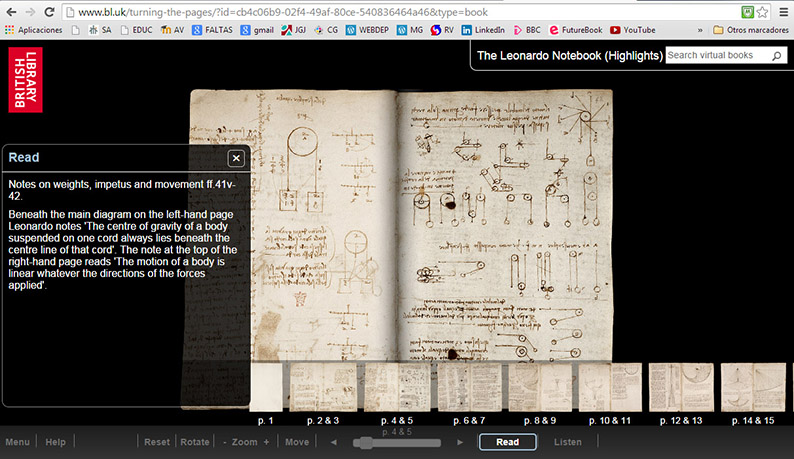
Task: Open the JGJ bookmark
Action: tap(294, 30)
